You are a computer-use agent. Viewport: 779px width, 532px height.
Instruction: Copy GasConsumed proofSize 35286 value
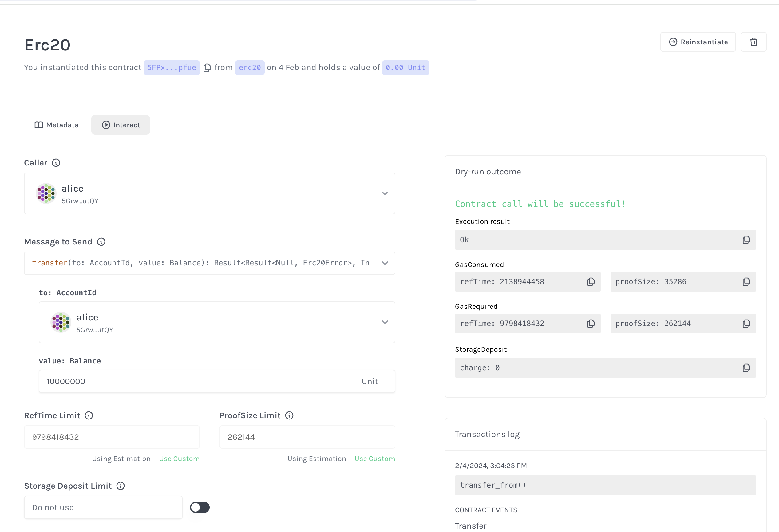[746, 282]
